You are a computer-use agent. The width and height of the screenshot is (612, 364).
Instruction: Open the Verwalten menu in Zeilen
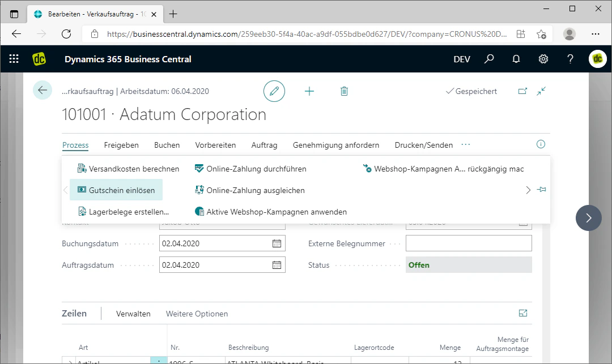click(133, 314)
